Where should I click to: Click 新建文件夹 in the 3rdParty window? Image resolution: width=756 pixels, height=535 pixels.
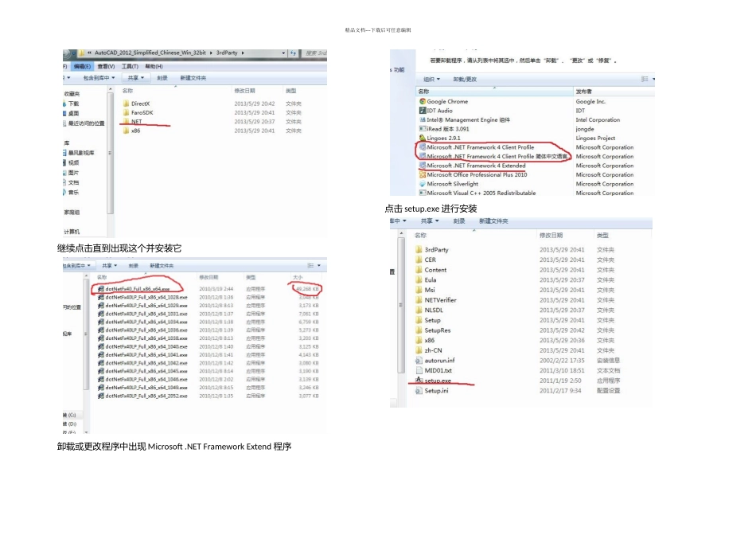click(x=193, y=78)
